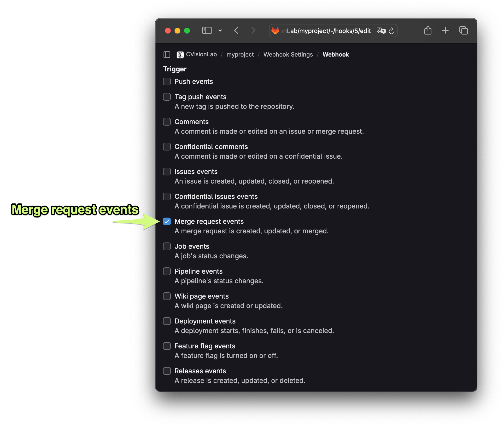Screen dimensions: 504x427
Task: Open the share sheet icon
Action: tap(428, 30)
